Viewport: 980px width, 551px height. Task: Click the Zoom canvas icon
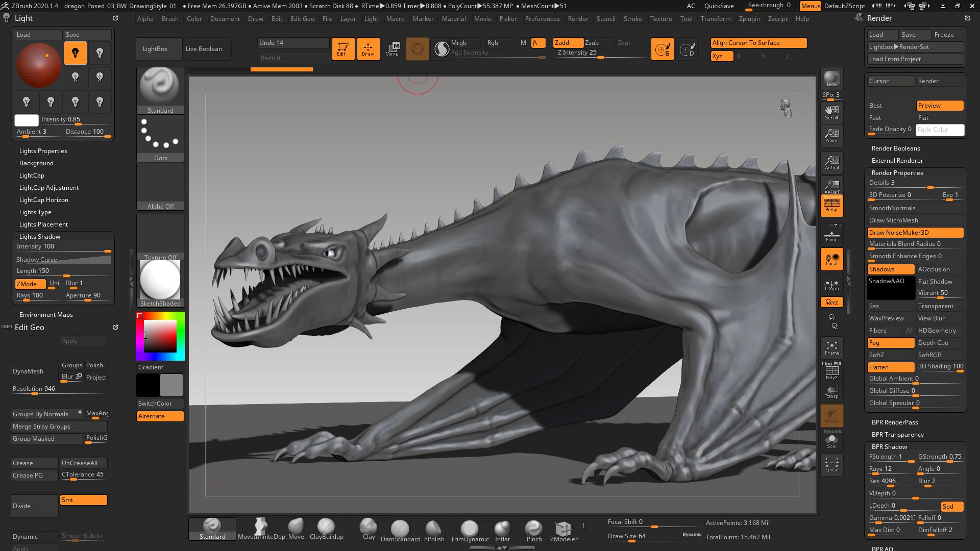(x=831, y=135)
